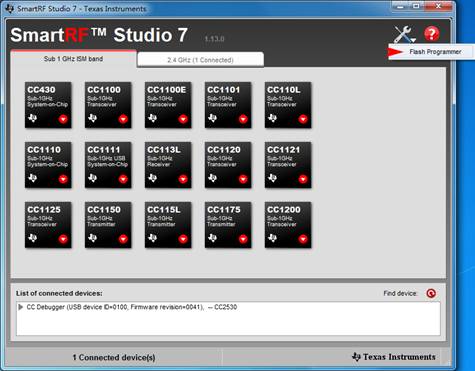Select the CC1101 Transceiver tile name
This screenshot has width=475, height=371.
223,90
